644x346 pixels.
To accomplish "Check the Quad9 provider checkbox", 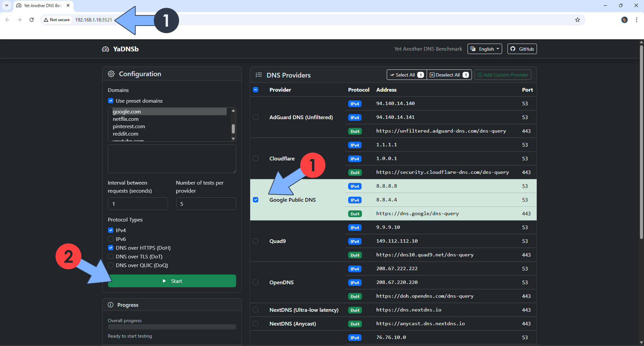I will pos(256,241).
